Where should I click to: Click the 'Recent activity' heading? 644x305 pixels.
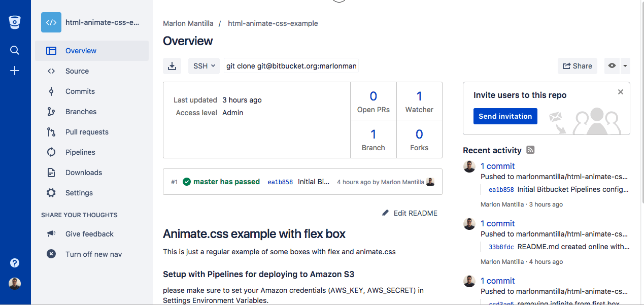492,150
